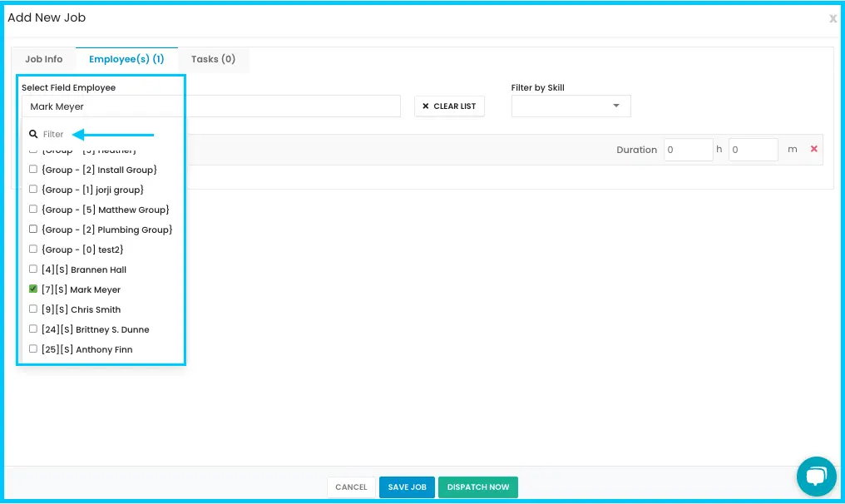Click the Cancel button

coord(351,487)
